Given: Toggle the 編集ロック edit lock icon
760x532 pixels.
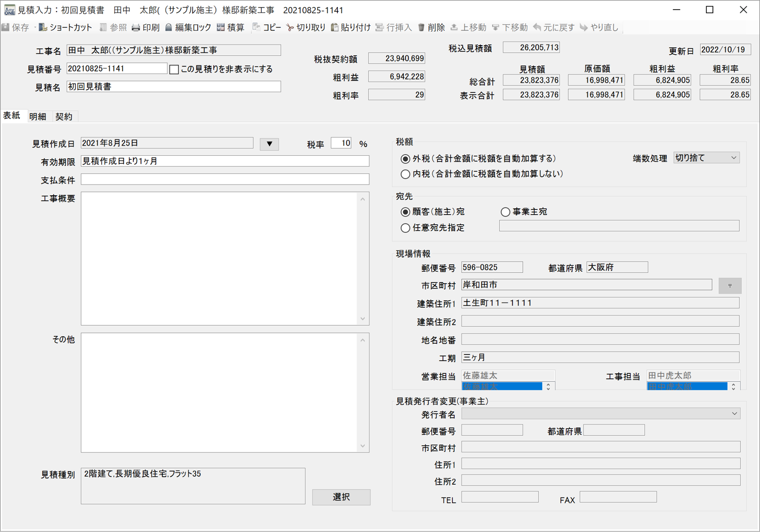Looking at the screenshot, I should pyautogui.click(x=169, y=27).
